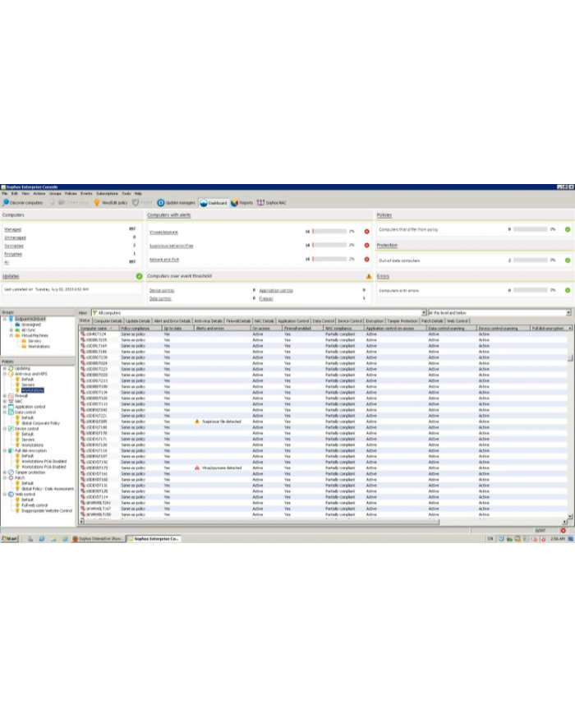Open the View All computers dropdown
This screenshot has height=728, width=575.
click(424, 313)
